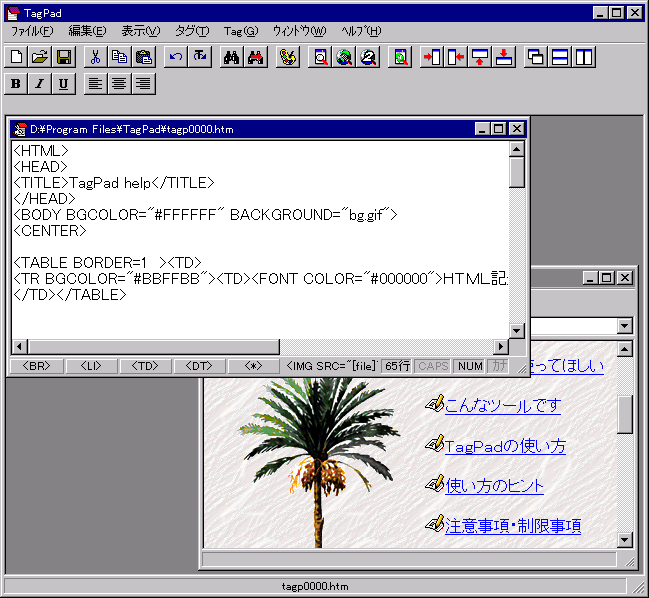Open the ウィンドウ(W) menu
649x598 pixels.
[x=299, y=31]
